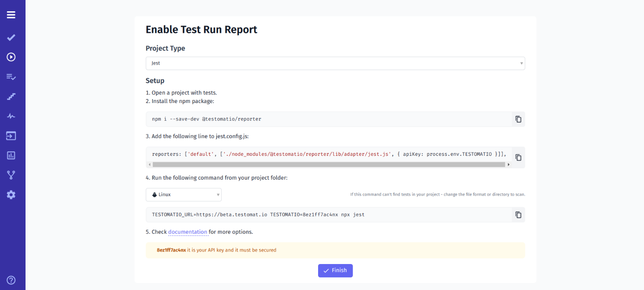Open the Project Type dropdown arrow

pyautogui.click(x=521, y=63)
